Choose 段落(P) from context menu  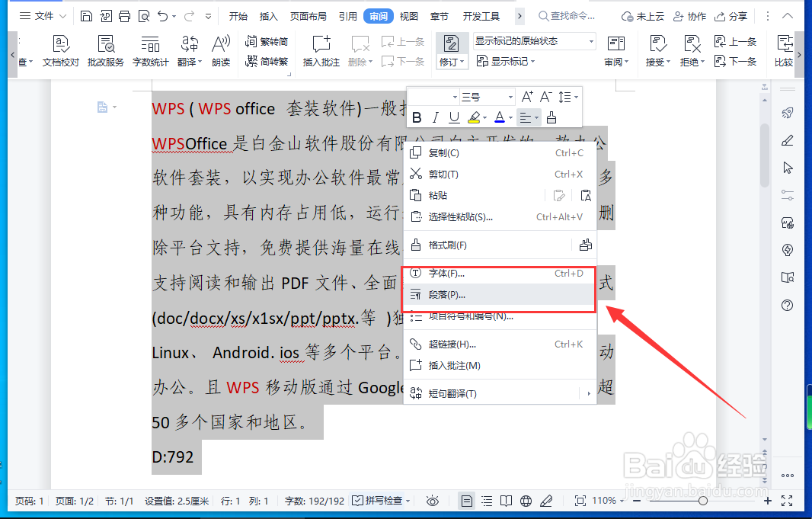coord(500,295)
